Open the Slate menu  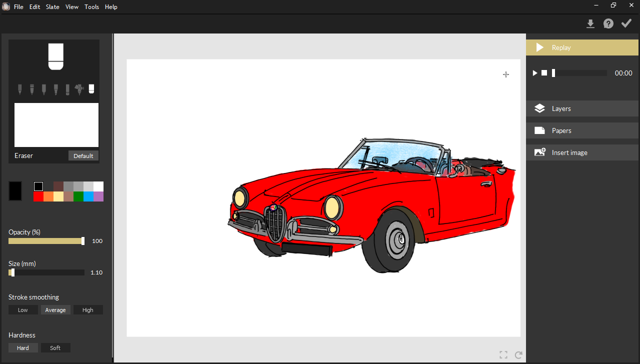52,7
